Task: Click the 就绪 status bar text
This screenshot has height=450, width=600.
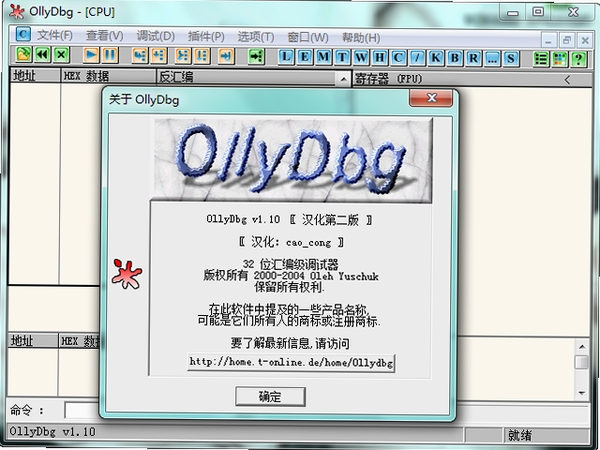Action: pos(520,435)
